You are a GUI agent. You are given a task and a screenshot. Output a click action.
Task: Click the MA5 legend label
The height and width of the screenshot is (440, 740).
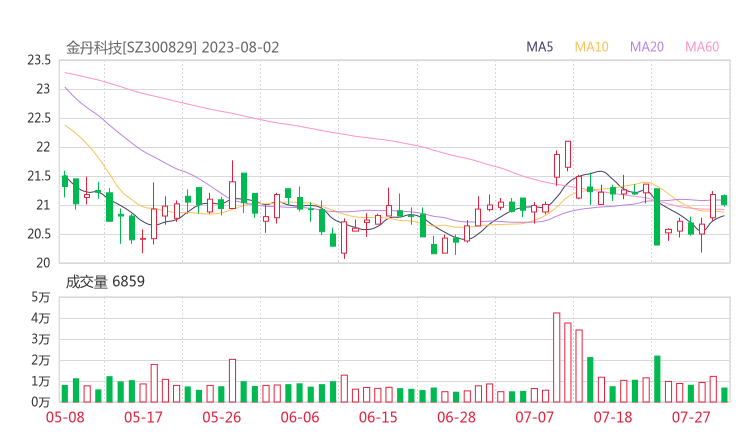(539, 47)
